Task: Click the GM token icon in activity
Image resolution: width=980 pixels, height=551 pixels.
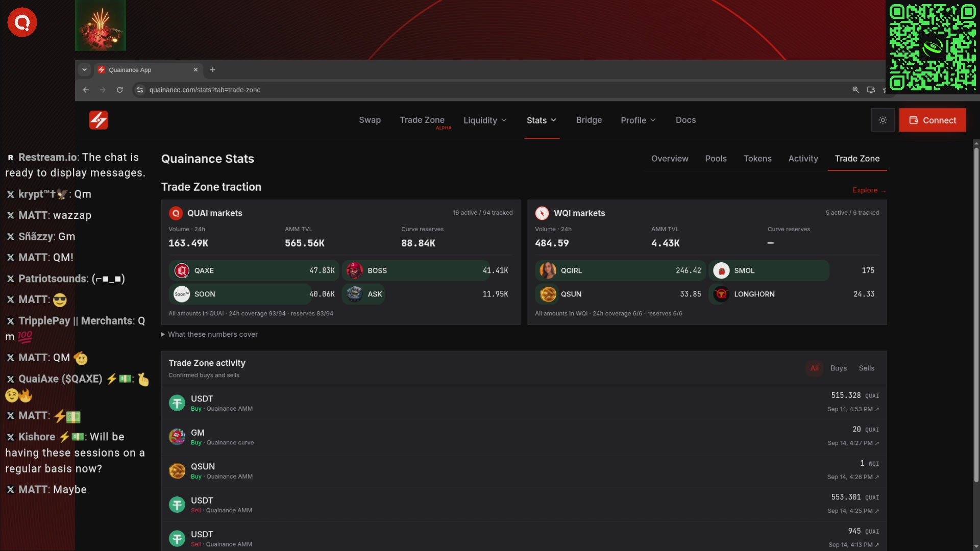Action: [x=177, y=437]
